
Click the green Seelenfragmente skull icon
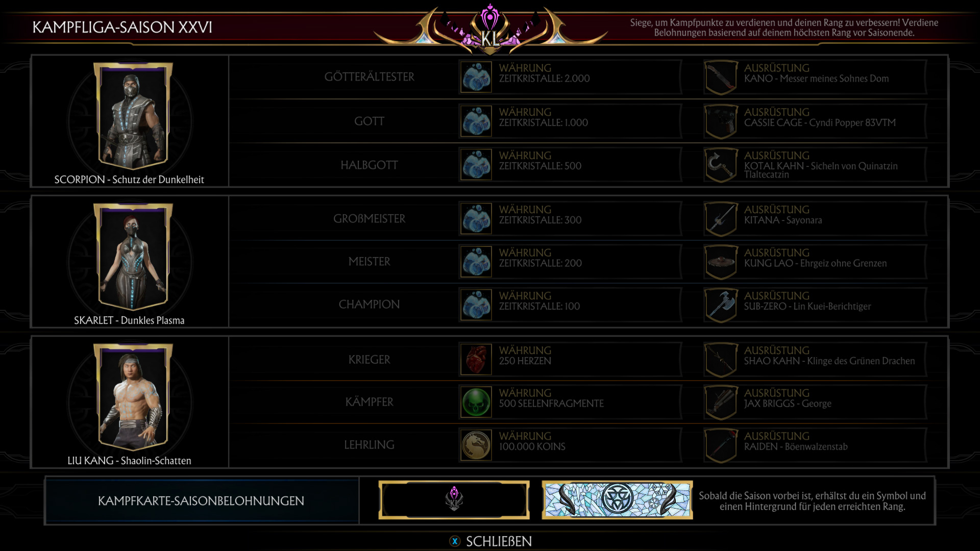click(476, 402)
